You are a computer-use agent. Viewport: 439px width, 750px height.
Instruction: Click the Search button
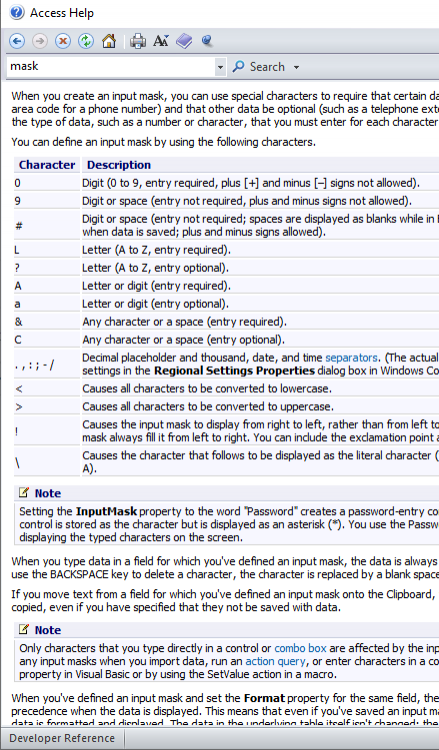260,67
